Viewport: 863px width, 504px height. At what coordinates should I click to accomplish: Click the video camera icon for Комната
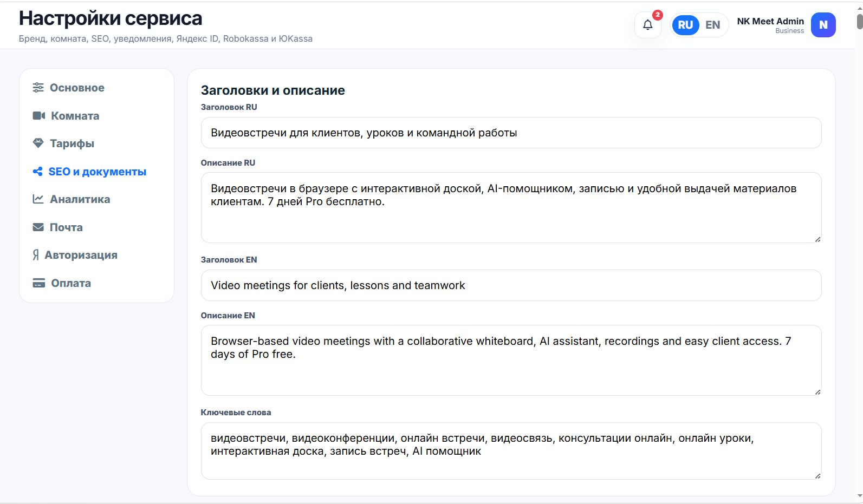click(38, 116)
